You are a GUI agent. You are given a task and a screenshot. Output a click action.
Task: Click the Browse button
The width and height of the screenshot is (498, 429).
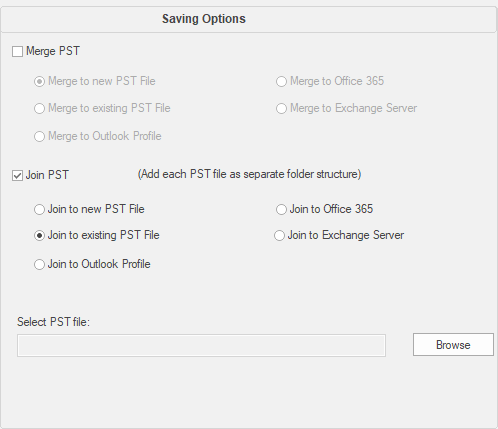[x=453, y=345]
